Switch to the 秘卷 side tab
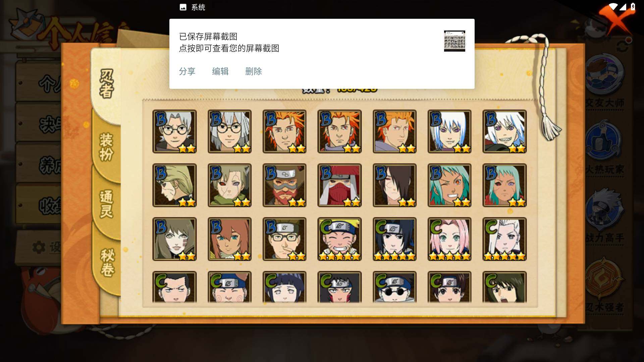This screenshot has width=644, height=362. click(x=107, y=262)
